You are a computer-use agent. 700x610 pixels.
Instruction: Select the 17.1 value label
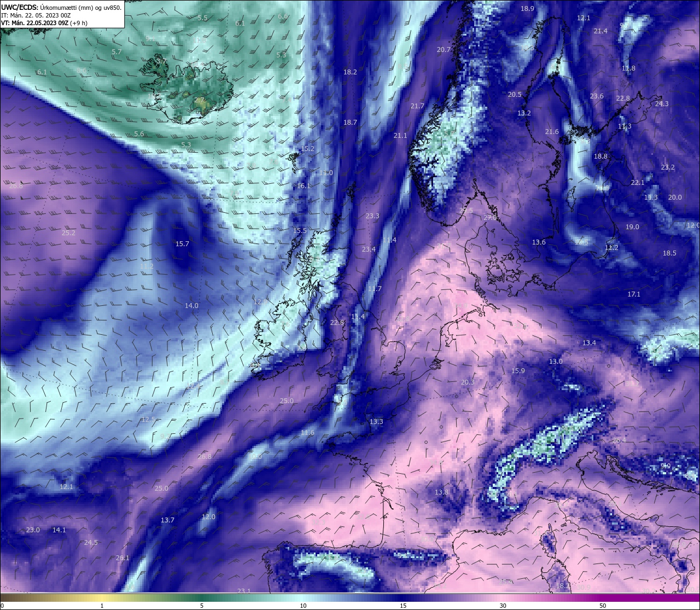[x=634, y=294]
